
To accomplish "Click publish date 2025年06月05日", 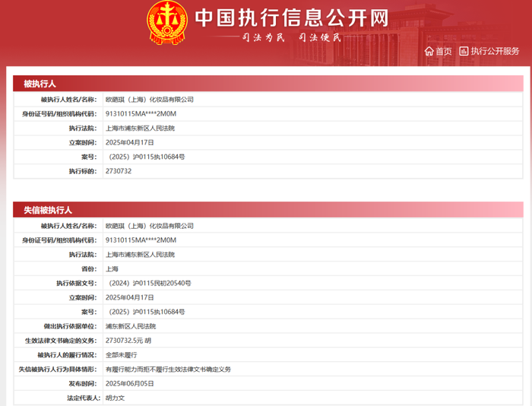I will tap(129, 383).
